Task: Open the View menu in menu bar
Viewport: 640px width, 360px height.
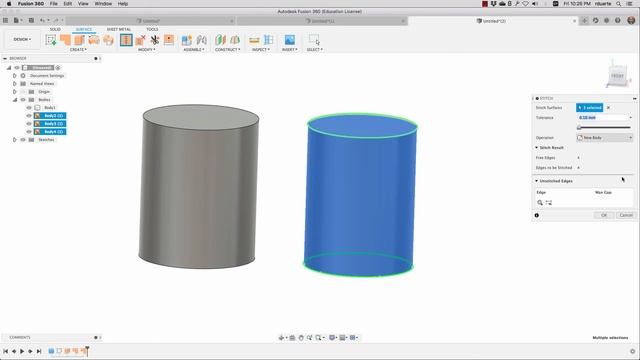Action: [x=83, y=4]
